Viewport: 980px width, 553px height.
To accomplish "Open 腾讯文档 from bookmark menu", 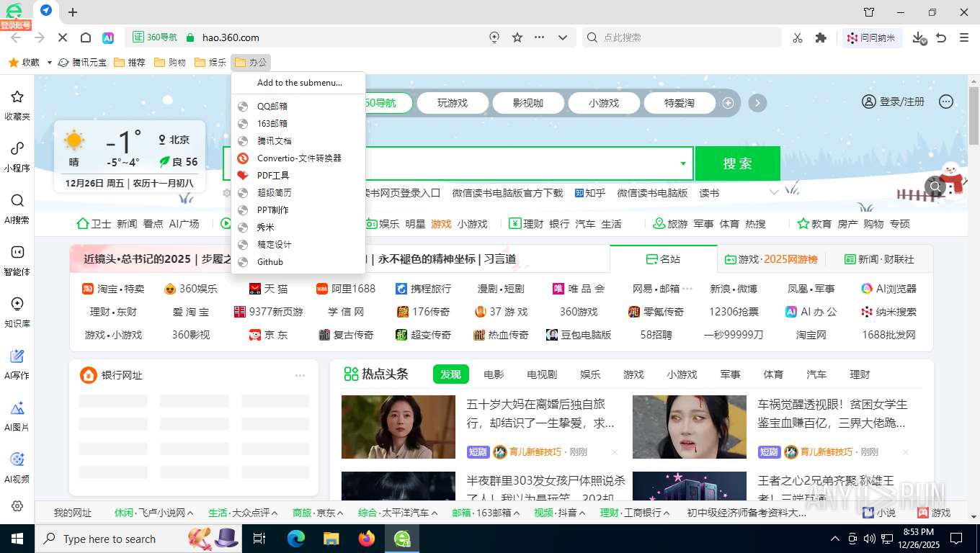I will pyautogui.click(x=298, y=140).
